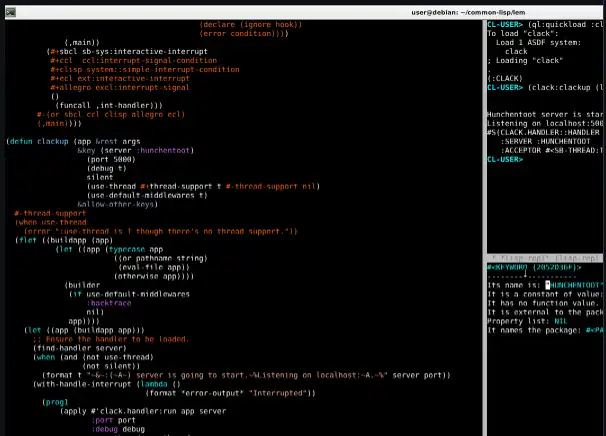Click the vertical divider between editor panes

click(x=484, y=228)
